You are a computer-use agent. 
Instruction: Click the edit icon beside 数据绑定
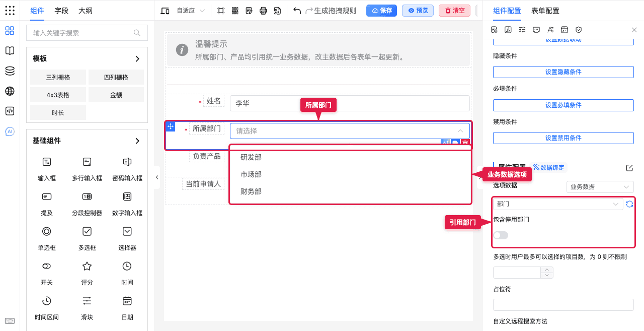click(x=629, y=168)
